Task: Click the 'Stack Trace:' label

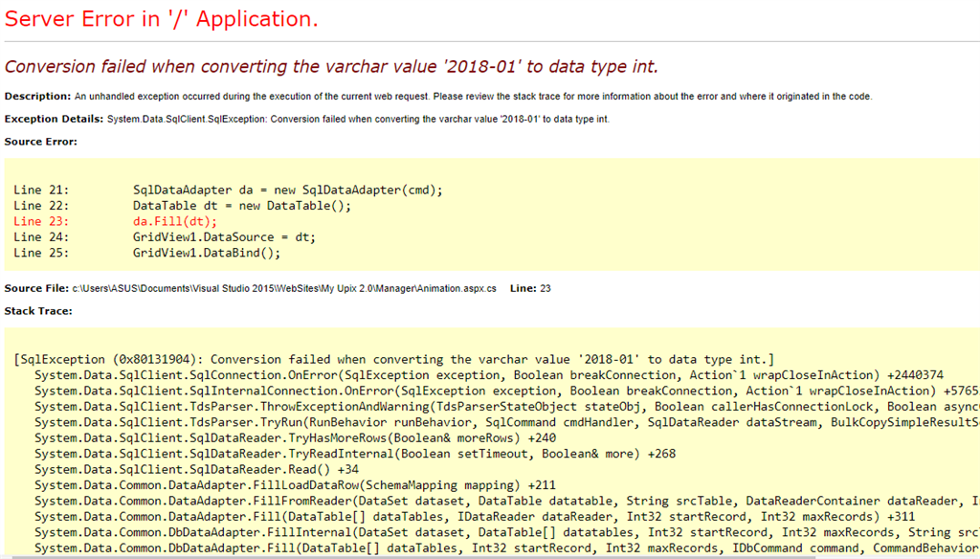Action: pos(38,311)
